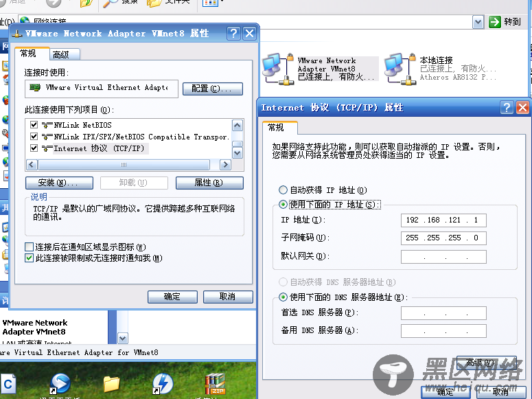This screenshot has width=532, height=399.
Task: Click 取消 in TCP/IP properties dialog
Action: point(501,392)
